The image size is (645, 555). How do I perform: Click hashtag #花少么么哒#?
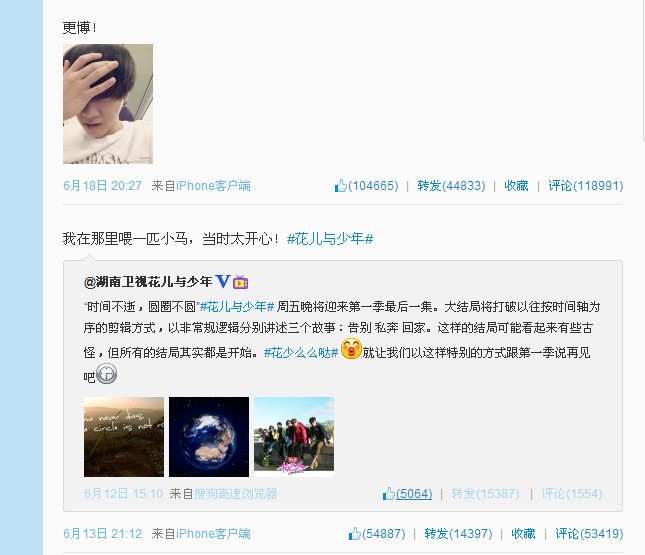click(x=301, y=353)
